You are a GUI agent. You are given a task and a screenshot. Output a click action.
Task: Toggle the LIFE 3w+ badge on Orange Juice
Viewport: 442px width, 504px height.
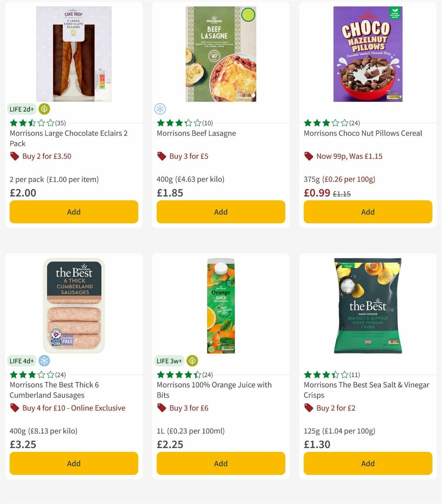tap(169, 361)
